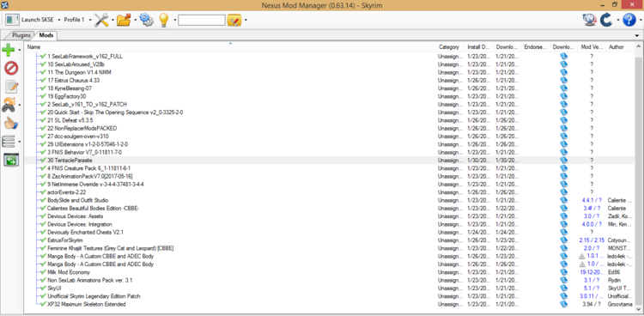Click the open folders icon in the toolbar
This screenshot has width=644, height=316.
click(124, 20)
